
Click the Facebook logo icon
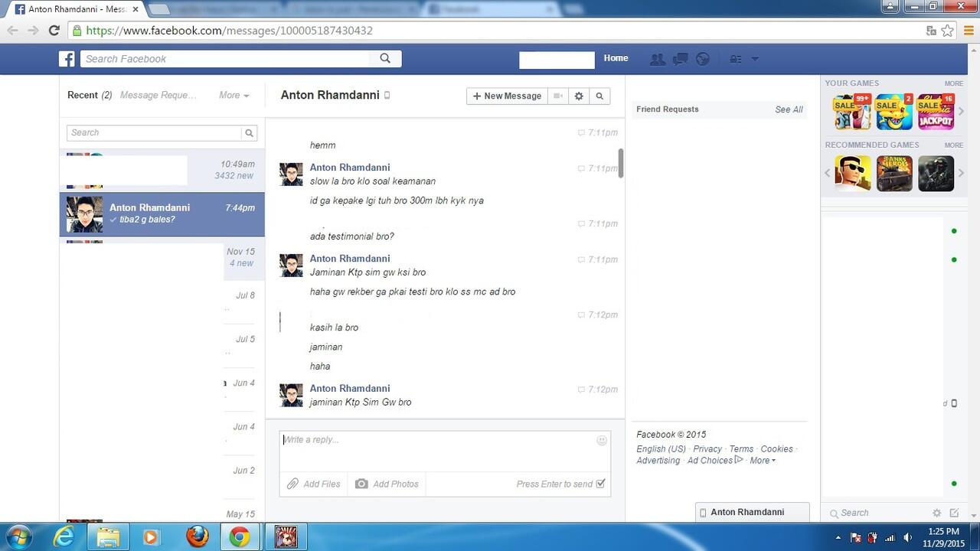[x=67, y=59]
